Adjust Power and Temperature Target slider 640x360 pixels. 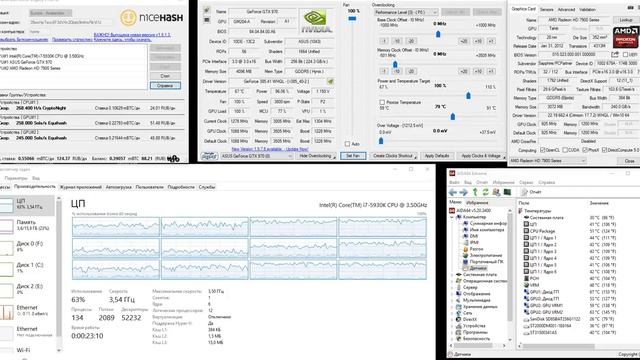[468, 96]
